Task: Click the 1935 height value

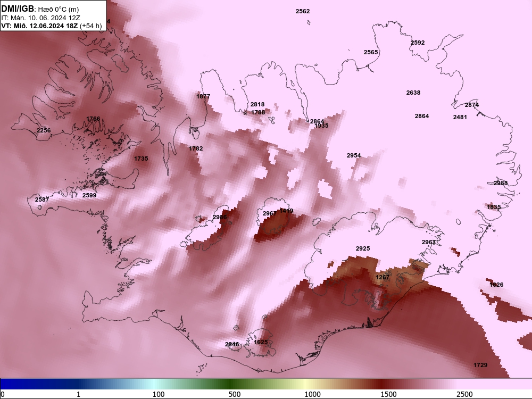Action: click(321, 126)
